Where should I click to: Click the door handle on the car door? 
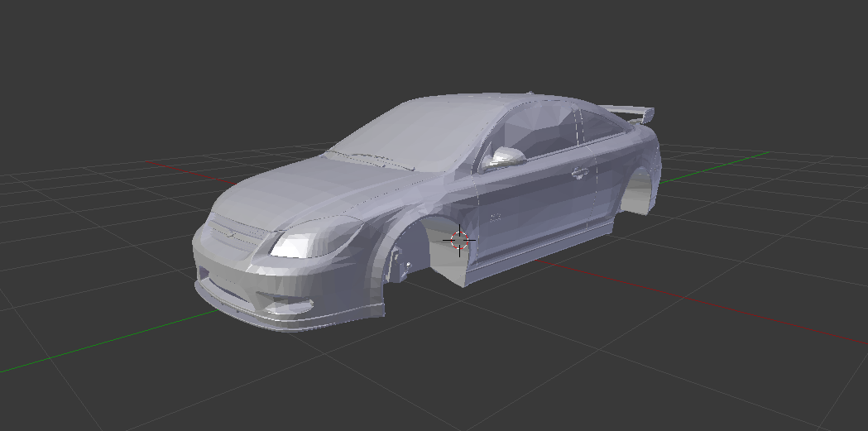click(579, 173)
